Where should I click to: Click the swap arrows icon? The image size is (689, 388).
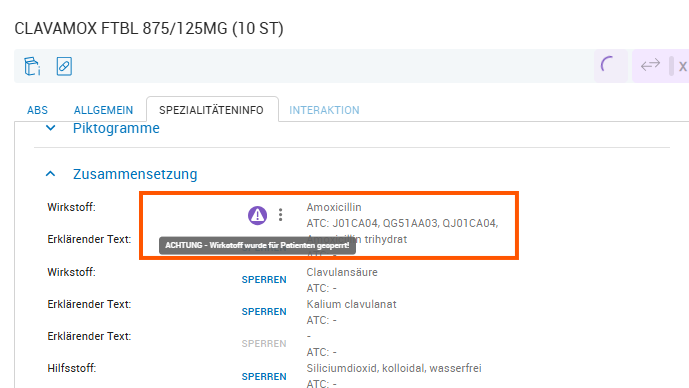[650, 65]
